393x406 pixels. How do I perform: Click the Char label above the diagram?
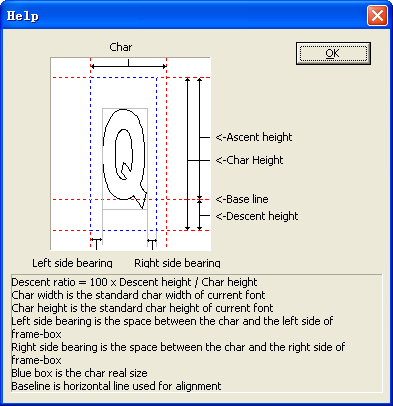(121, 47)
